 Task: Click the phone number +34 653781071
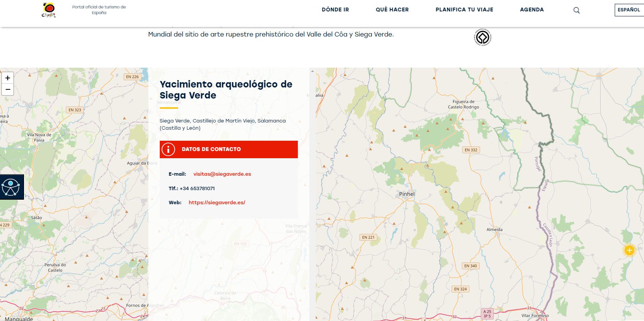coord(197,188)
